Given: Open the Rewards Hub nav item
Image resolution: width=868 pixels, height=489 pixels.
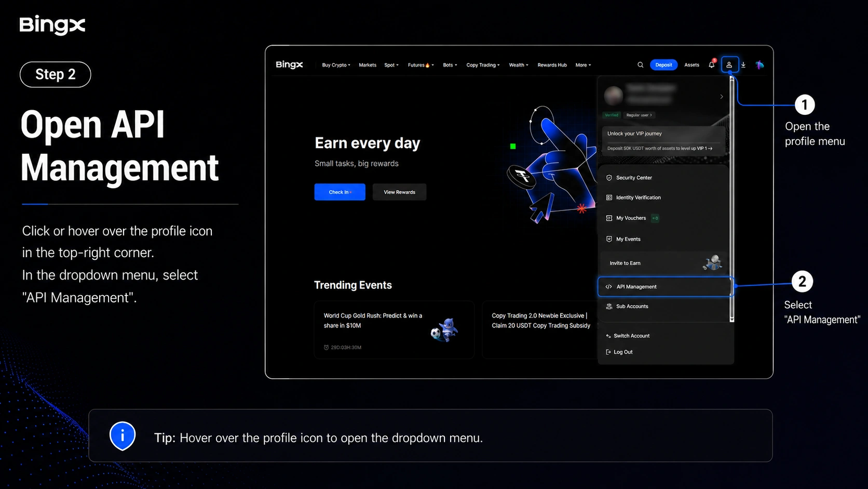Looking at the screenshot, I should [x=552, y=65].
